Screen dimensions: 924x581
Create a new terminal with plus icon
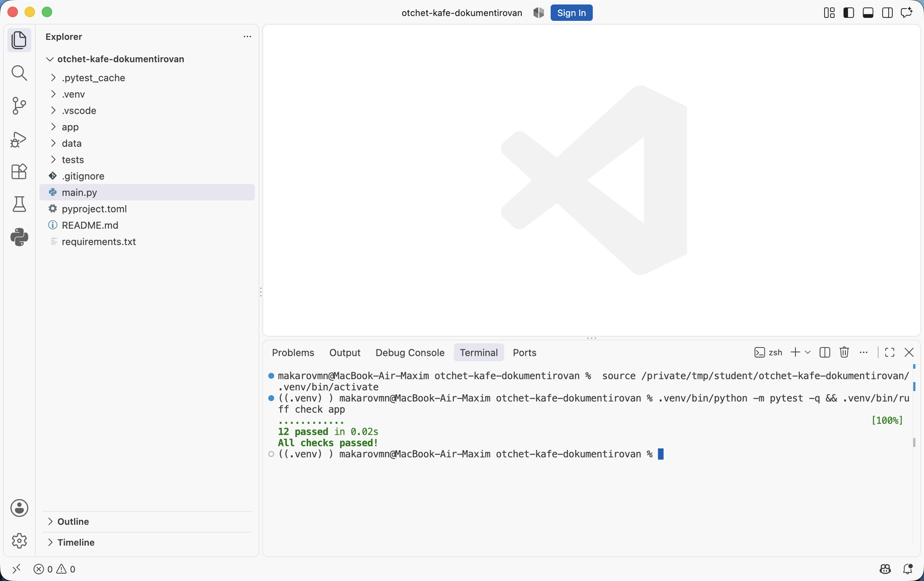[x=795, y=352]
